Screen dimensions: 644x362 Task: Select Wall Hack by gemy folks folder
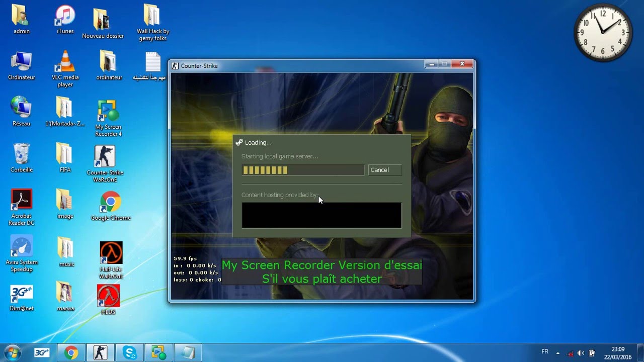tap(153, 23)
